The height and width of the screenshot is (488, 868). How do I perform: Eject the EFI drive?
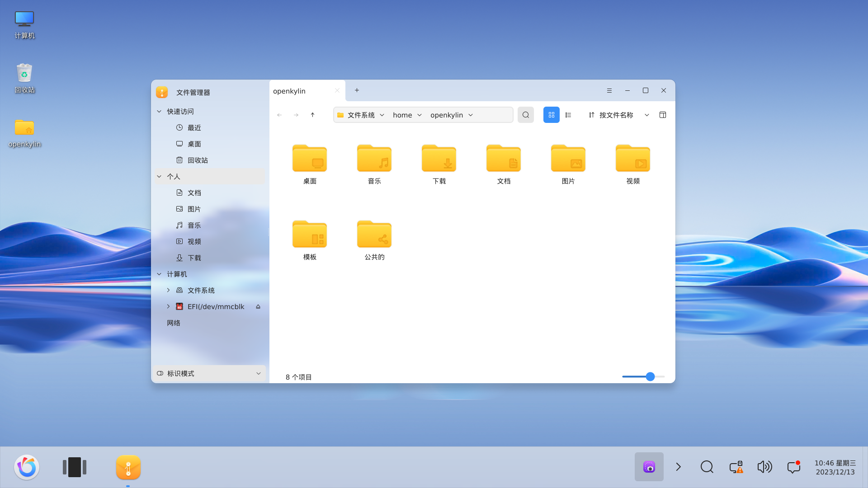click(x=258, y=307)
